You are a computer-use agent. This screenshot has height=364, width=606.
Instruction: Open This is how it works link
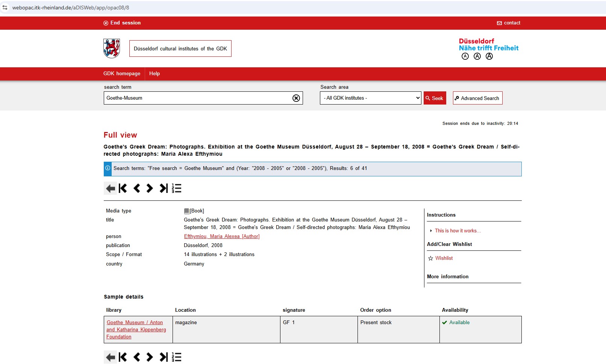458,231
